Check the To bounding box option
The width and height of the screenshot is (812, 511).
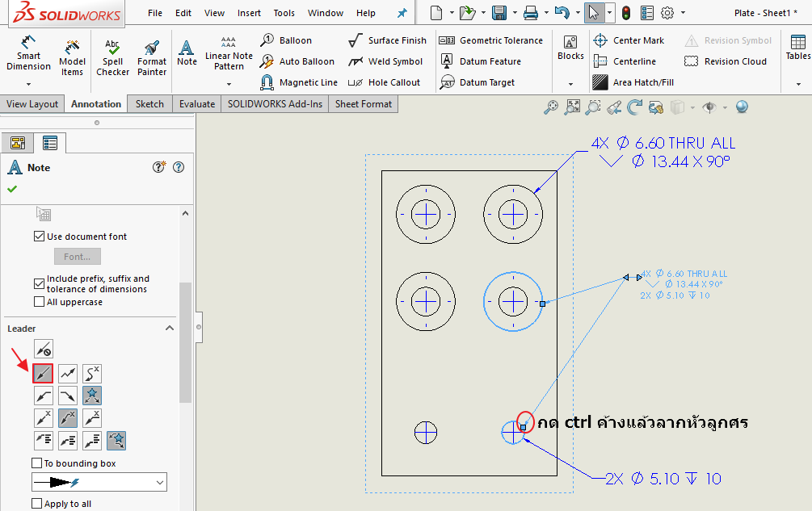pyautogui.click(x=39, y=463)
